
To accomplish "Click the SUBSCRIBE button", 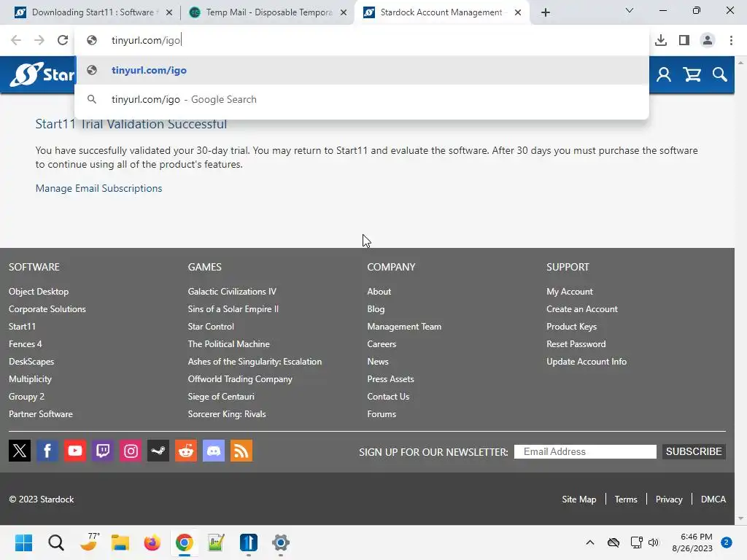I will point(694,451).
